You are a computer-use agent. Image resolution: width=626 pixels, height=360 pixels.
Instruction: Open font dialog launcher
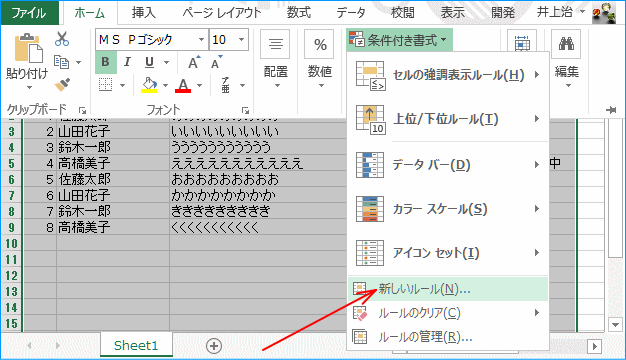click(x=246, y=110)
